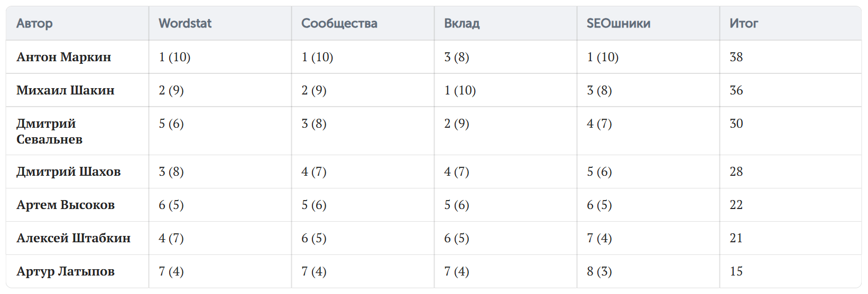Click Михаил Шакин's total score 36

click(x=736, y=90)
